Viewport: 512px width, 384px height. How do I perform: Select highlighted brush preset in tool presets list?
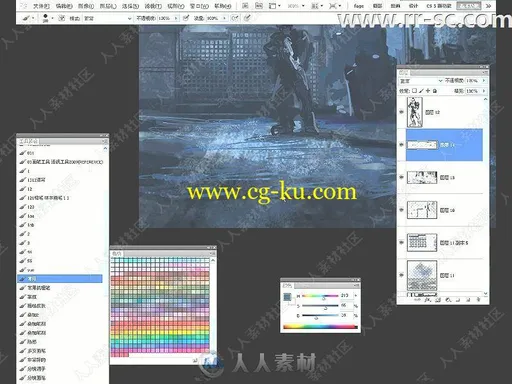(60, 279)
